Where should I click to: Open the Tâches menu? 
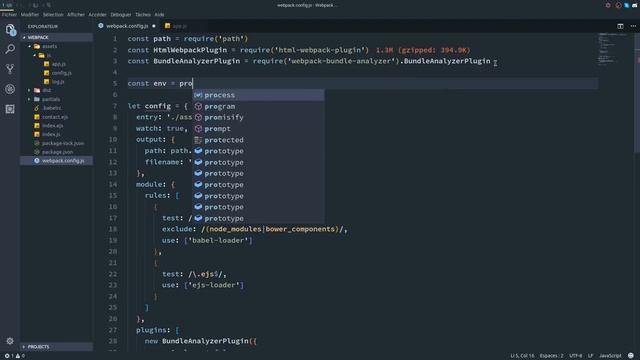(143, 15)
